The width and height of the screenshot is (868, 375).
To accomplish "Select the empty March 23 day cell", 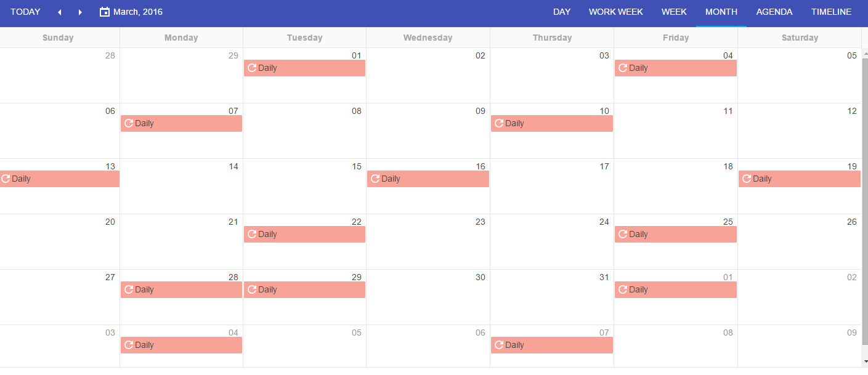I will 428,246.
